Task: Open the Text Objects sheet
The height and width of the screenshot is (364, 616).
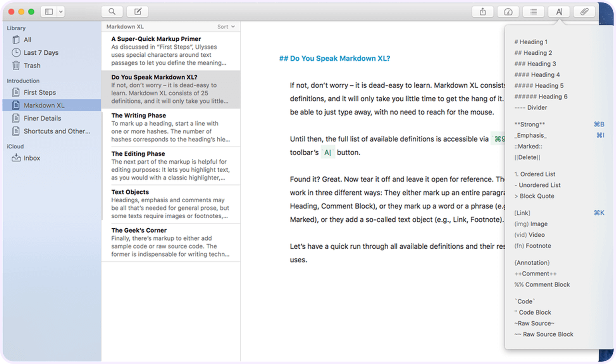Action: click(171, 204)
